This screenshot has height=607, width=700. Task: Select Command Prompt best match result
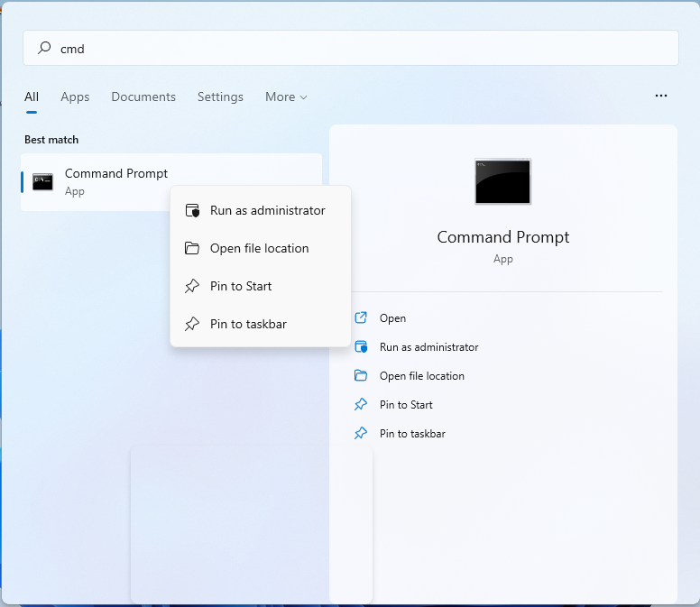[171, 182]
